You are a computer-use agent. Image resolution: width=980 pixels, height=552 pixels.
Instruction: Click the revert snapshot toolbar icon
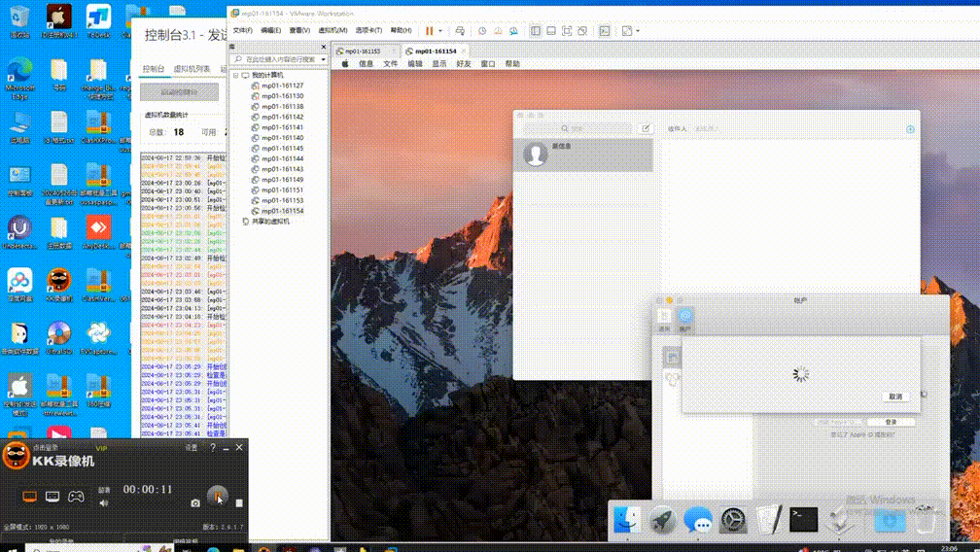click(498, 30)
